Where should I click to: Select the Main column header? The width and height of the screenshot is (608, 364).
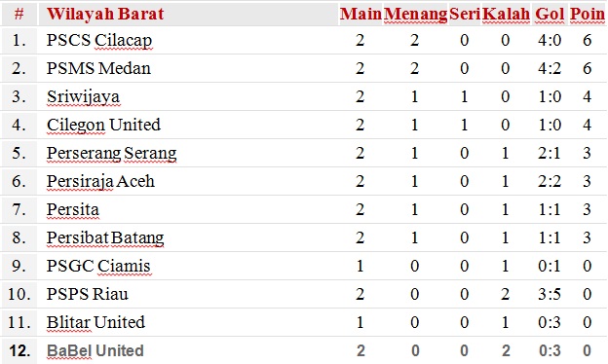click(361, 14)
